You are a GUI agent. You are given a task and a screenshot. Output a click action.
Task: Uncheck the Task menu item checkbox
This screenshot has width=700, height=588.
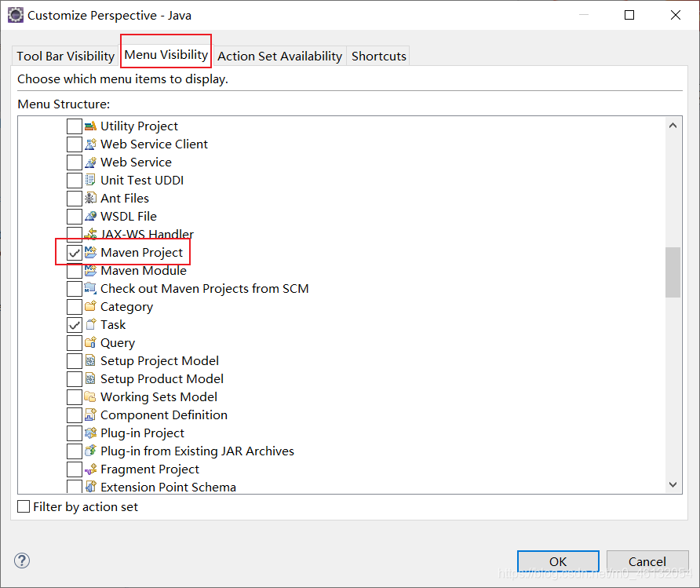(x=75, y=325)
